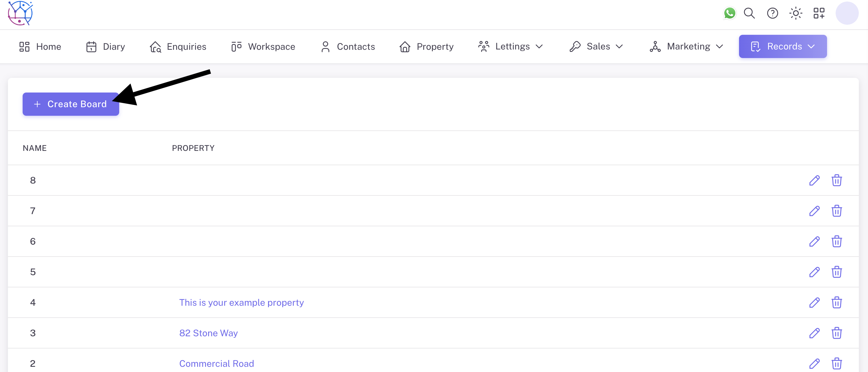Viewport: 868px width, 372px height.
Task: Edit the Commercial Road board row
Action: pos(815,363)
